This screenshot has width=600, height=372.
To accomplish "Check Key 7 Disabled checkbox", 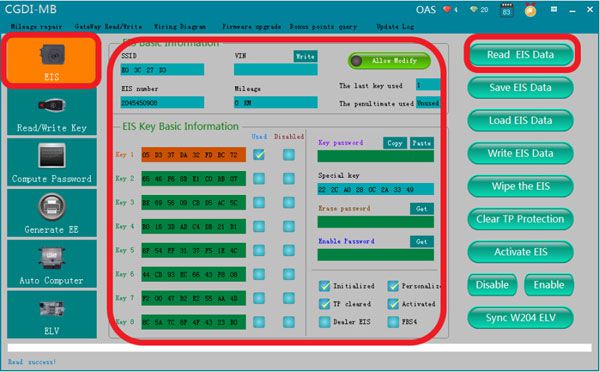I will (289, 298).
